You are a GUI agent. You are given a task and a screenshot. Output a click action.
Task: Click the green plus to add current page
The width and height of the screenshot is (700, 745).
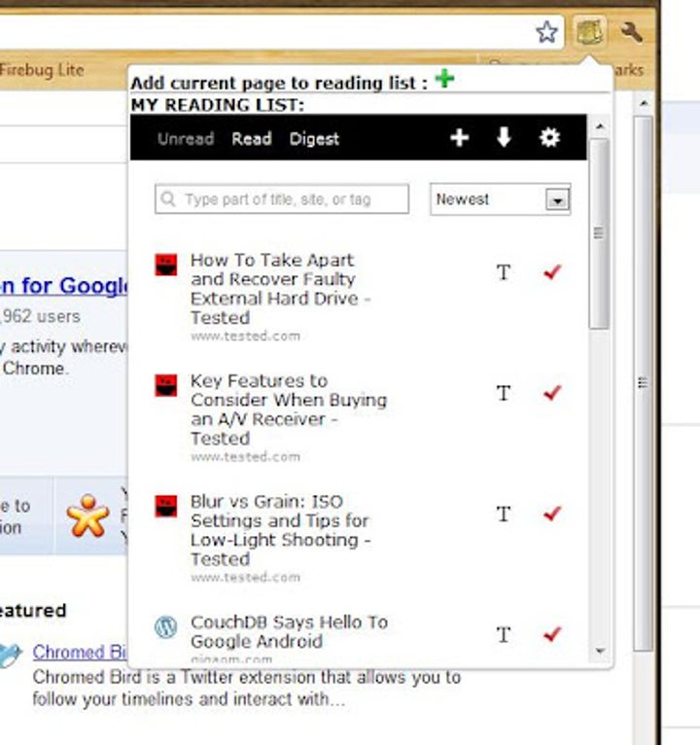(x=444, y=79)
